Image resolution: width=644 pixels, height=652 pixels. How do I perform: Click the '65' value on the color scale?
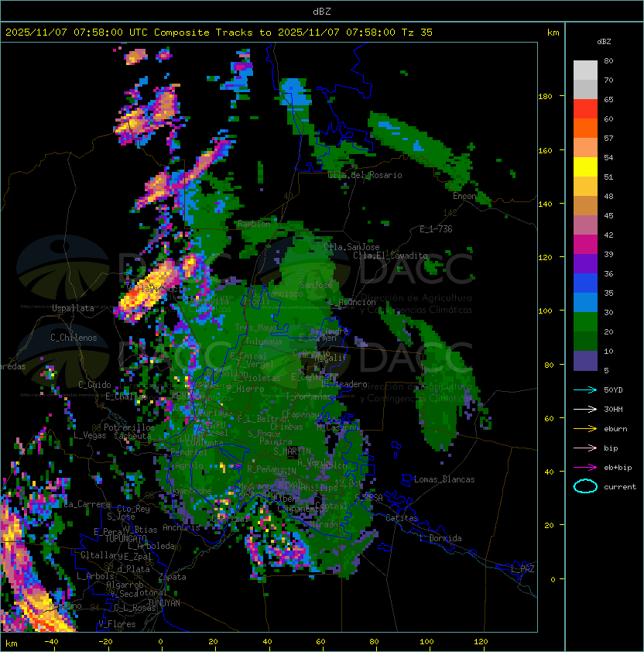point(608,99)
